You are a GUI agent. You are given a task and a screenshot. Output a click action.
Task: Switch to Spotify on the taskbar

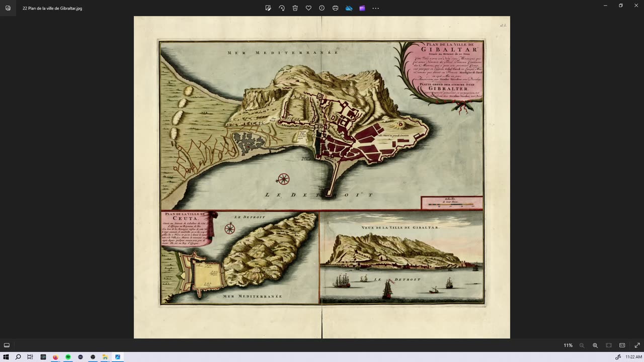tap(68, 357)
